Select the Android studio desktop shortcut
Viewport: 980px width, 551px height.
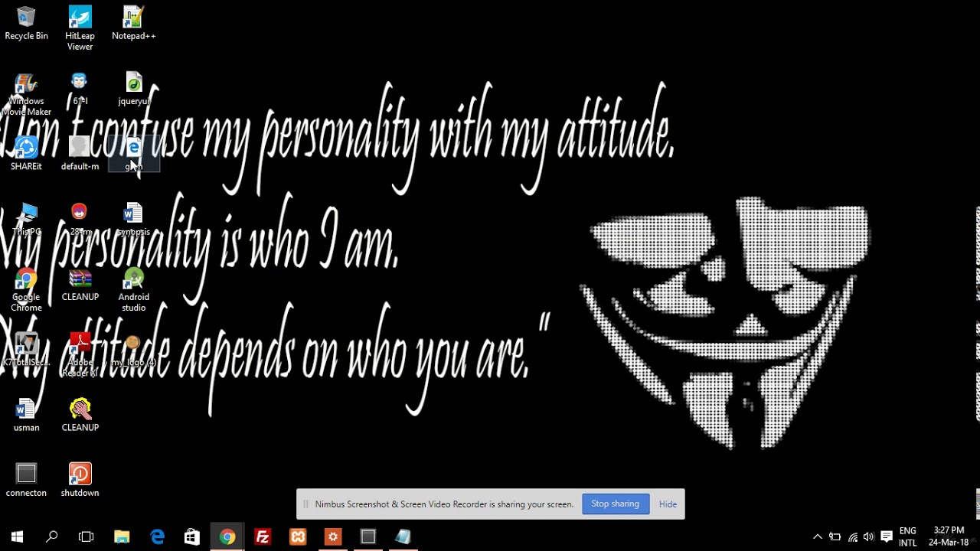[x=134, y=290]
